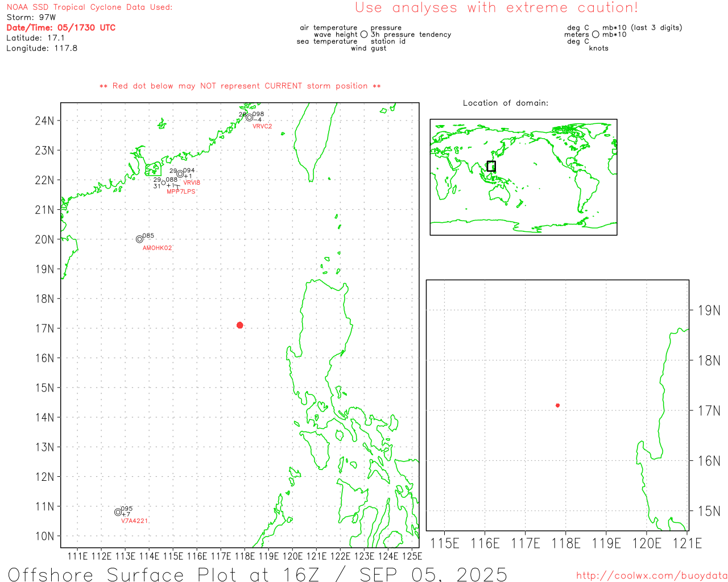Click the 125E longitude label on main map

click(x=412, y=556)
